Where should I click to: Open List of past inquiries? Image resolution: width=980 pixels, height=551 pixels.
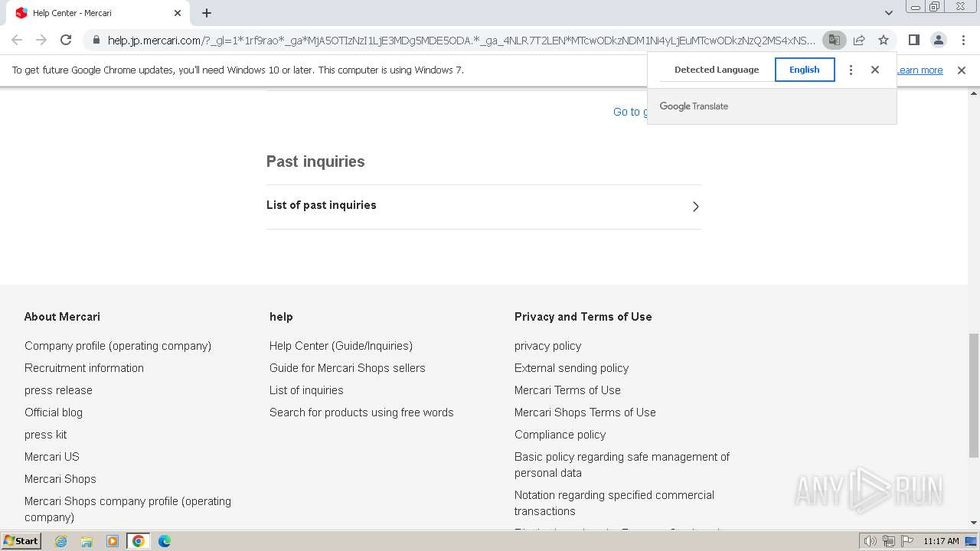[x=483, y=206]
